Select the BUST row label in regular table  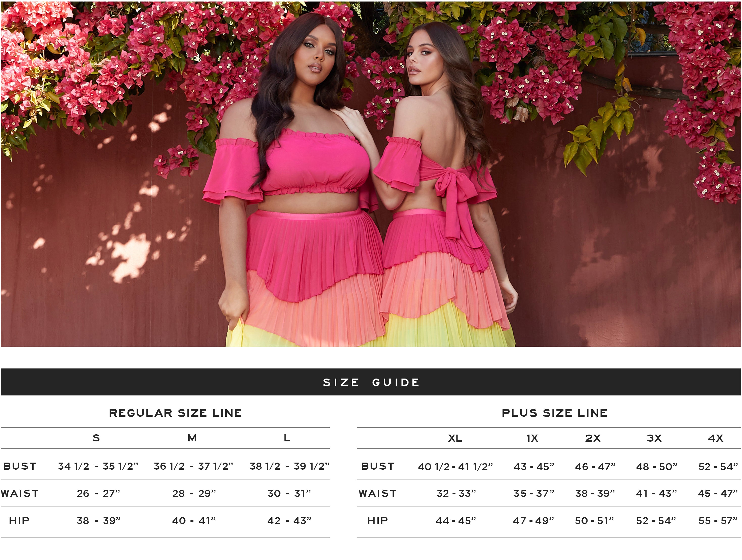[20, 466]
